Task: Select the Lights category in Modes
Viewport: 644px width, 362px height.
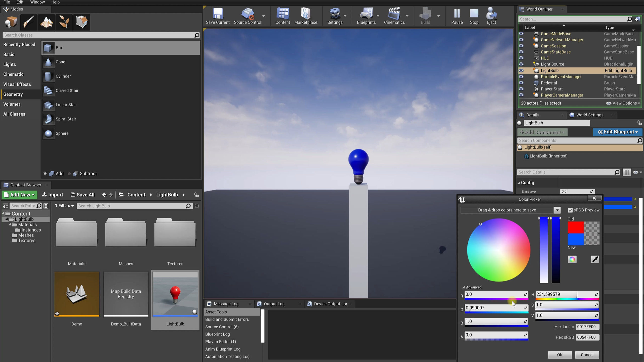Action: 10,64
